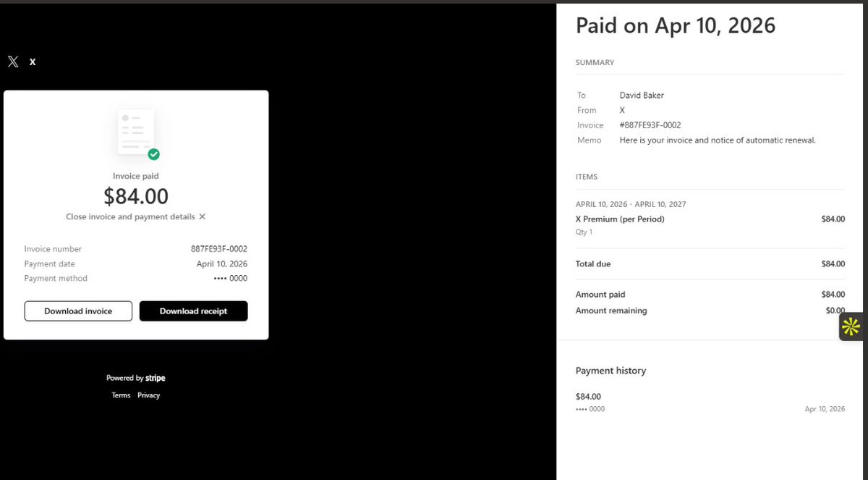Select the #887FE93F-0002 invoice value in summary
Screen dimensions: 868x480
coord(650,125)
